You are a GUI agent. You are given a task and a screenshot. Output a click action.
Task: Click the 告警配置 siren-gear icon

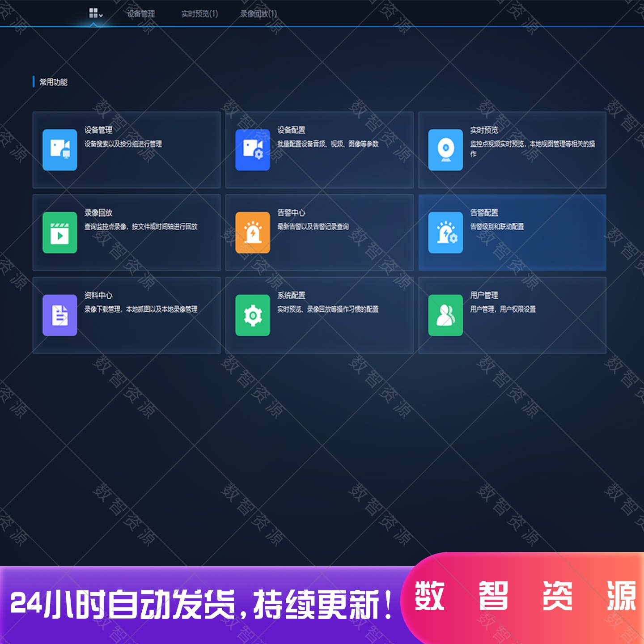(x=445, y=233)
